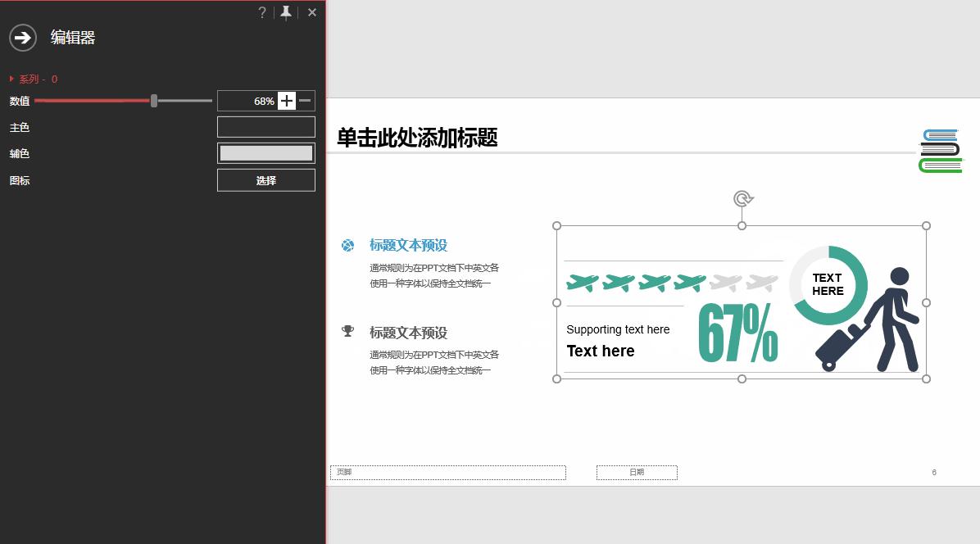Click the back arrow icon in the 编辑器 header
This screenshot has height=544, width=980.
[x=22, y=38]
